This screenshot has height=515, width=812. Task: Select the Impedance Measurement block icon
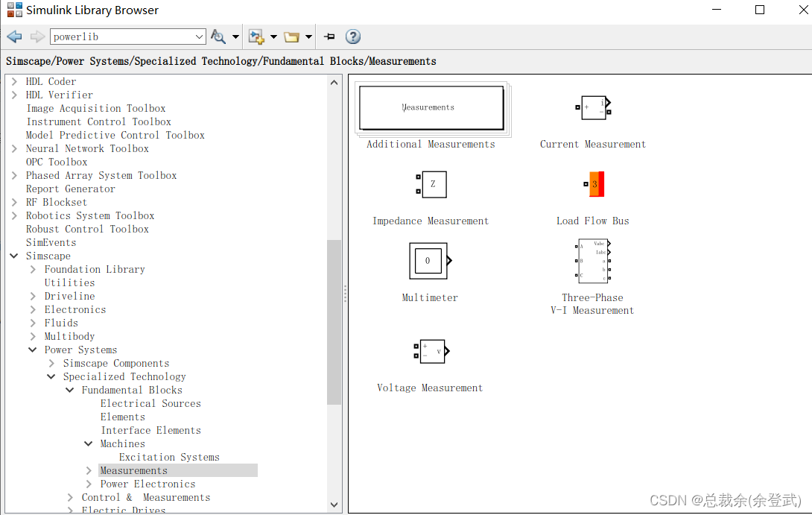[431, 184]
